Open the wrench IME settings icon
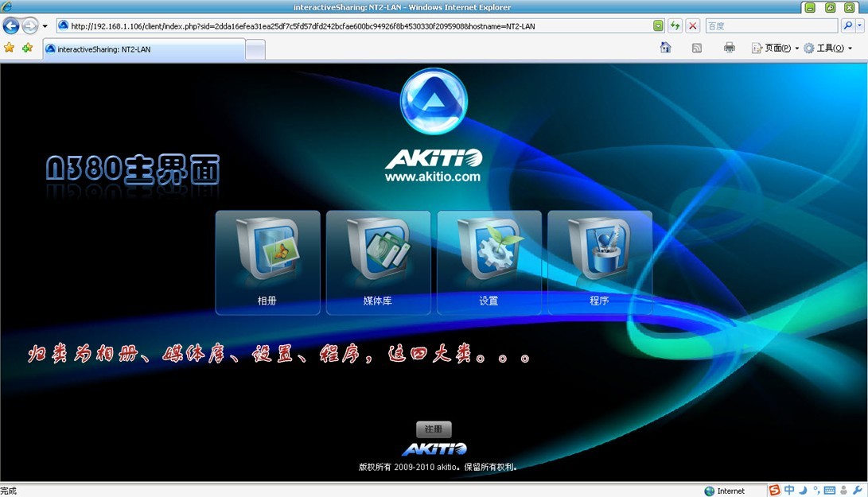 858,491
